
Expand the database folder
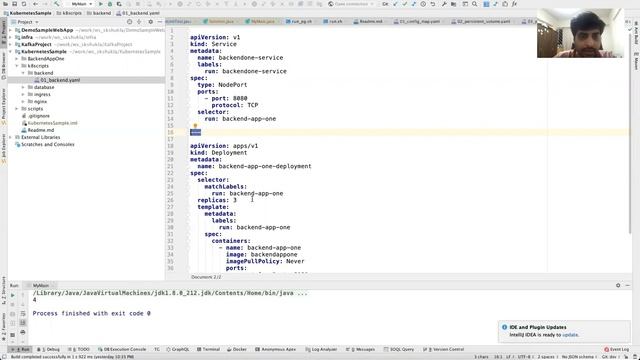(x=23, y=87)
